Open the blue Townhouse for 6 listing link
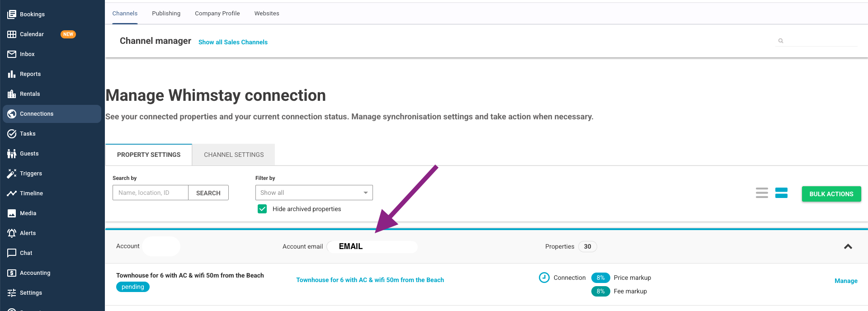 tap(370, 280)
